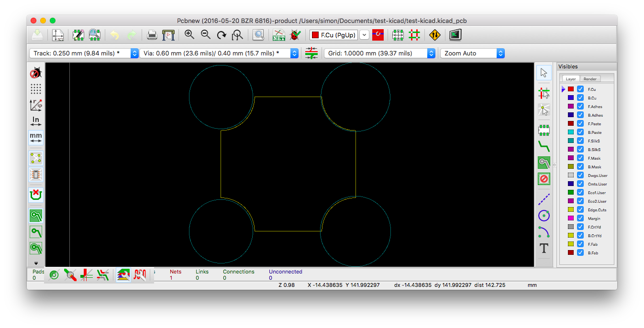This screenshot has width=644, height=328.
Task: Select the add tracks and vias tool
Action: (x=544, y=146)
